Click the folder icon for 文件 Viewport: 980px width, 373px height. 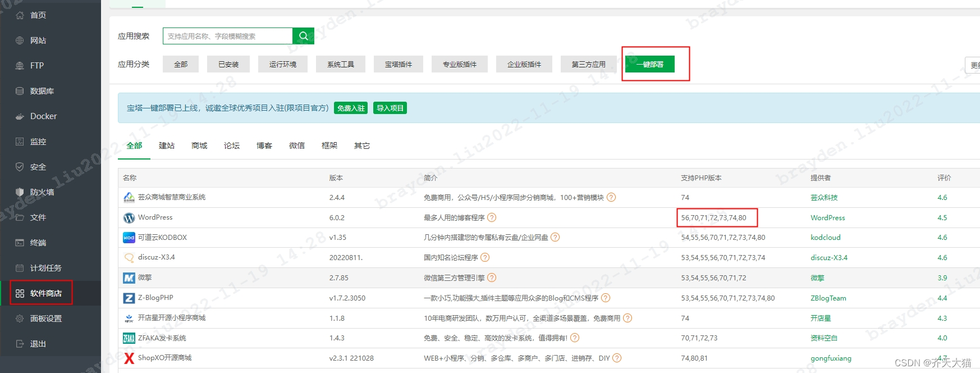[20, 217]
